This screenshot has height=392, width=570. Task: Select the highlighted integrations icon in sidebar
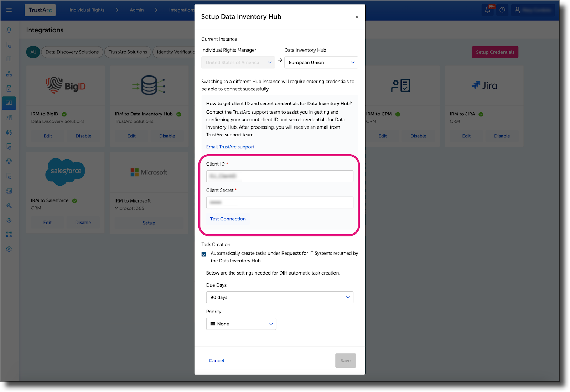click(x=9, y=103)
